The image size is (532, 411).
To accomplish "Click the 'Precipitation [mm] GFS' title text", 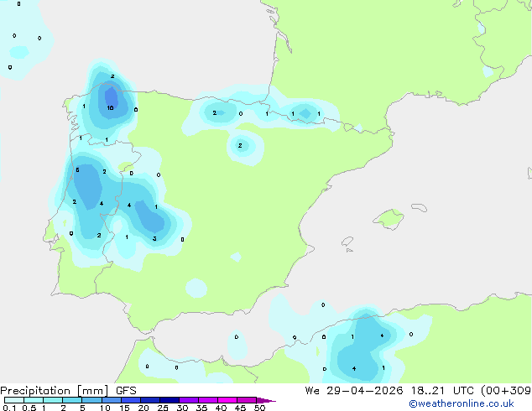I will pyautogui.click(x=68, y=391).
